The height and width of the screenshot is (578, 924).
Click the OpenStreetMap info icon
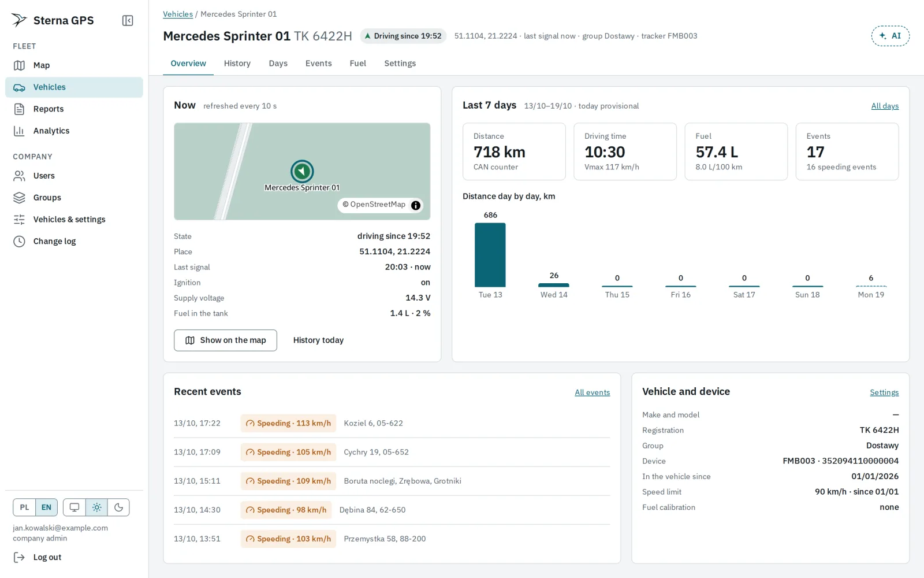(x=416, y=205)
